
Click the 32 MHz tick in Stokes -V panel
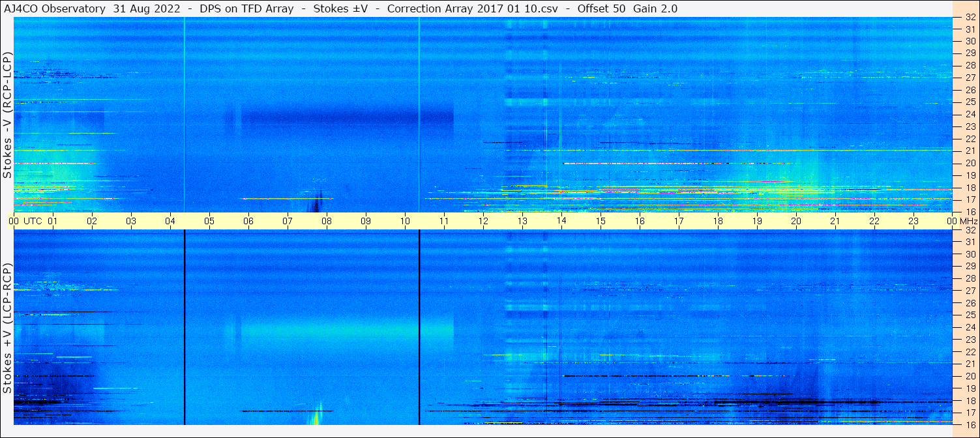pyautogui.click(x=970, y=18)
